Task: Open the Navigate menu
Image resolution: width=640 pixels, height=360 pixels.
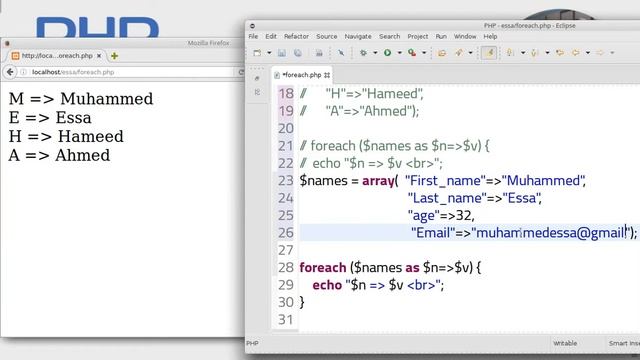Action: click(x=358, y=36)
